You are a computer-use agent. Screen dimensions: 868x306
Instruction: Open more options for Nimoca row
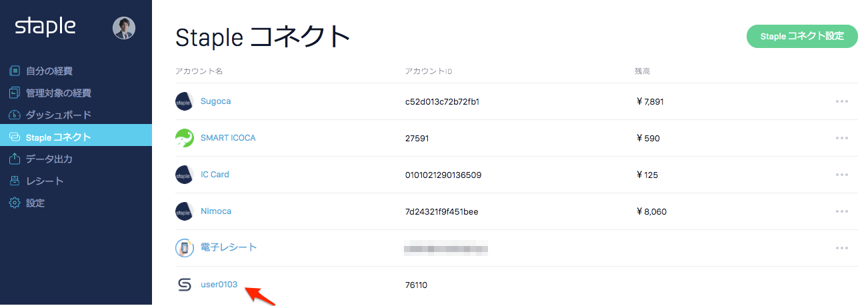click(x=842, y=211)
